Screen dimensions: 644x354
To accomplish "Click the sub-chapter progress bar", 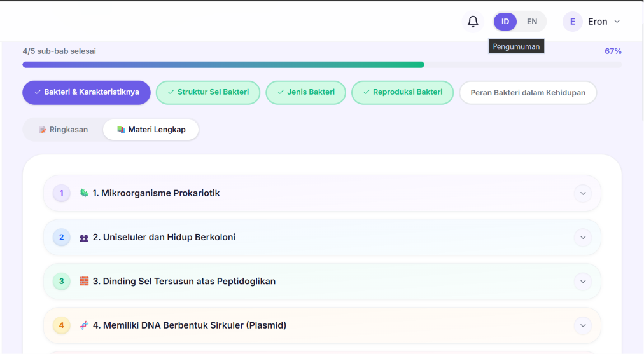I will 322,65.
